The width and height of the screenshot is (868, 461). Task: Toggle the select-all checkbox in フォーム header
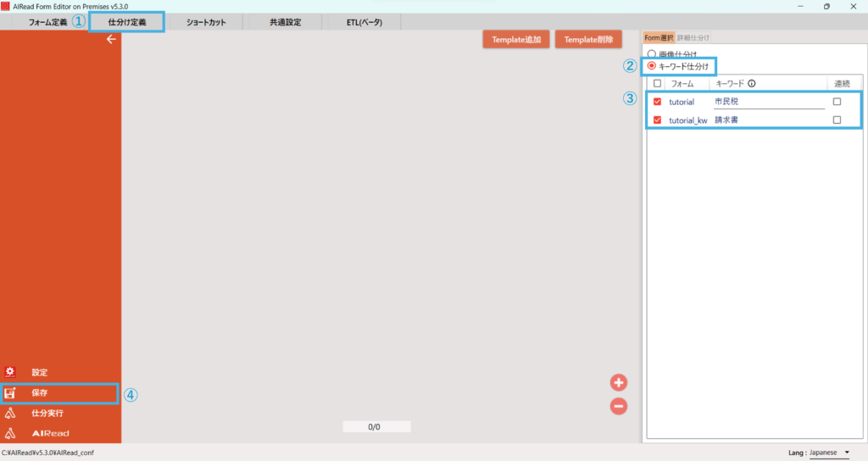click(658, 84)
